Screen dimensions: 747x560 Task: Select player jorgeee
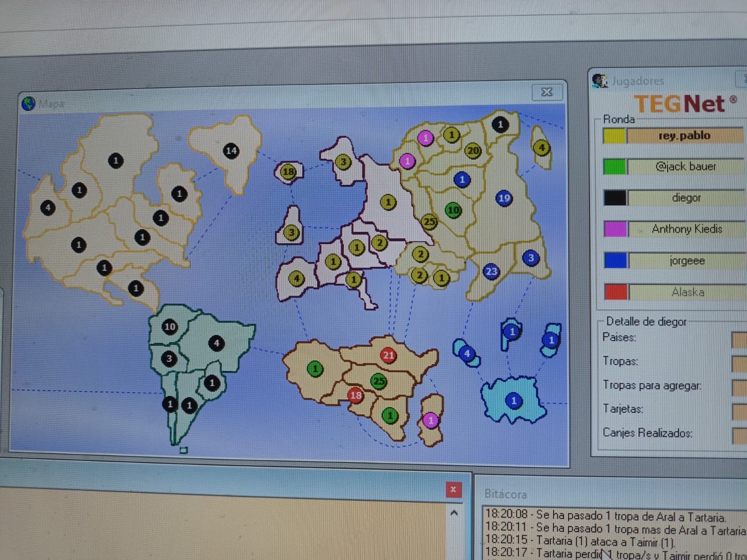point(688,260)
